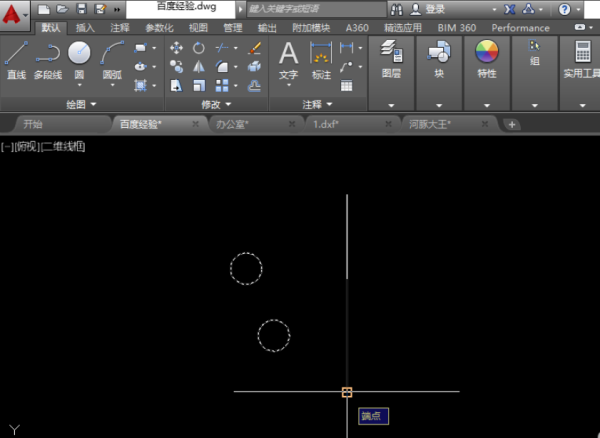Click 登录 to sign in
The width and height of the screenshot is (600, 438).
(x=435, y=10)
